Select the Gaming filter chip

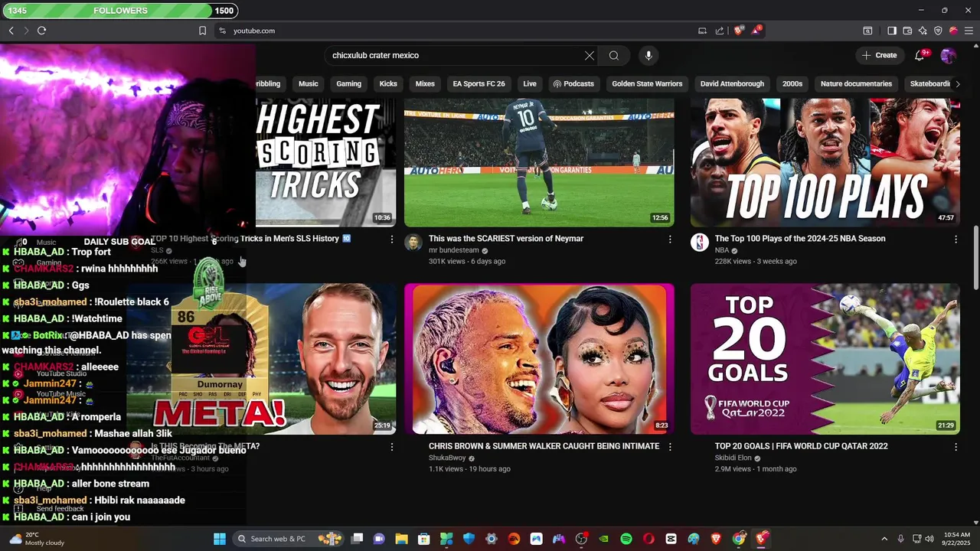348,83
